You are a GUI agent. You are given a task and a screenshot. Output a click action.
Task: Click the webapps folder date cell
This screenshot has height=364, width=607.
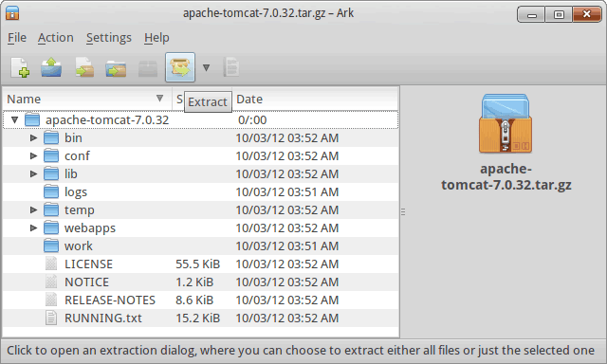[x=287, y=227]
